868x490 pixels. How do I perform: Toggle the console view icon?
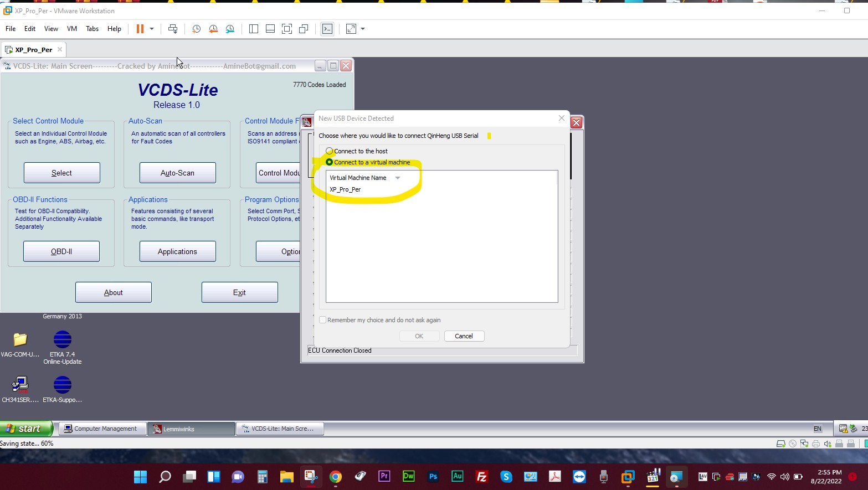point(327,29)
